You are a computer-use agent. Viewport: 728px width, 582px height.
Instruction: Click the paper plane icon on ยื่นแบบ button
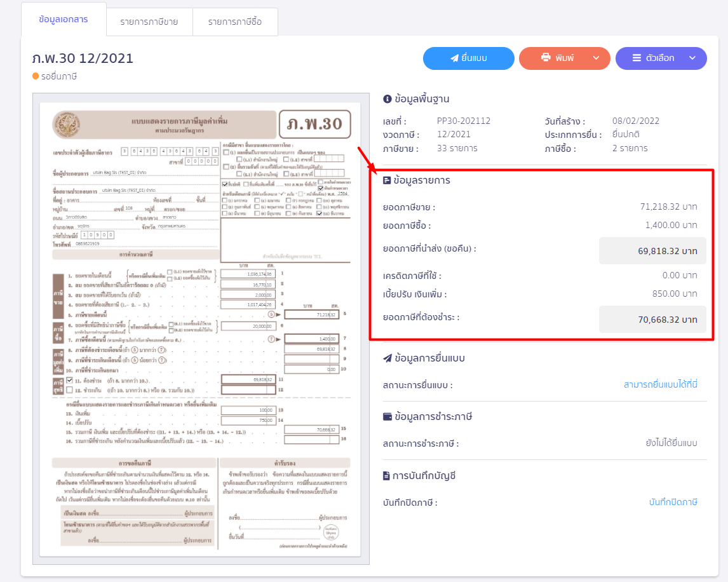[454, 58]
